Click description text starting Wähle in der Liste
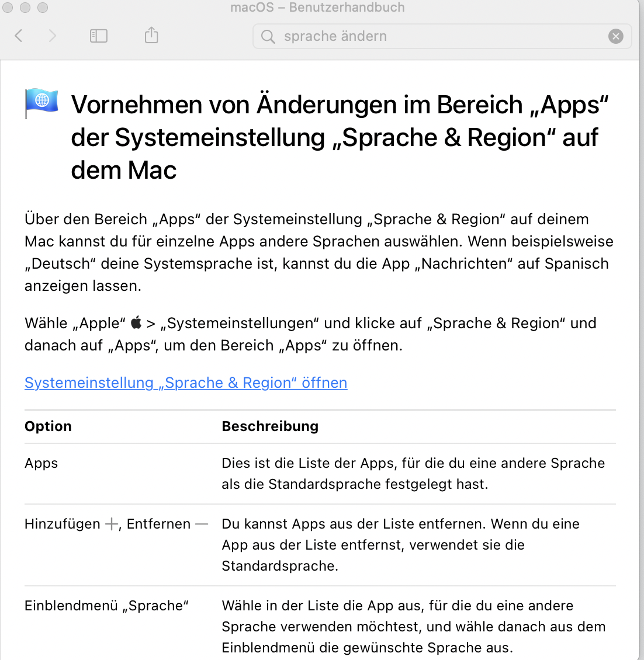The width and height of the screenshot is (644, 660). pyautogui.click(x=414, y=626)
